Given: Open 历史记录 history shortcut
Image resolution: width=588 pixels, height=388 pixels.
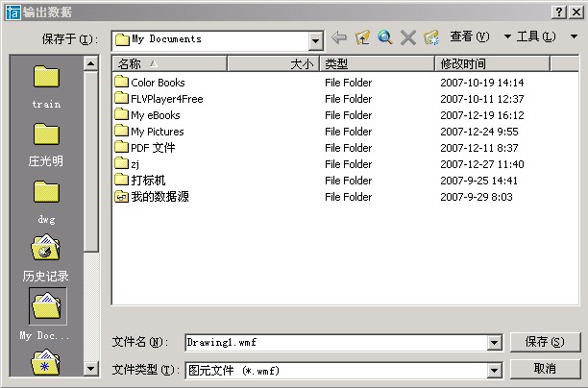Looking at the screenshot, I should coord(46,258).
